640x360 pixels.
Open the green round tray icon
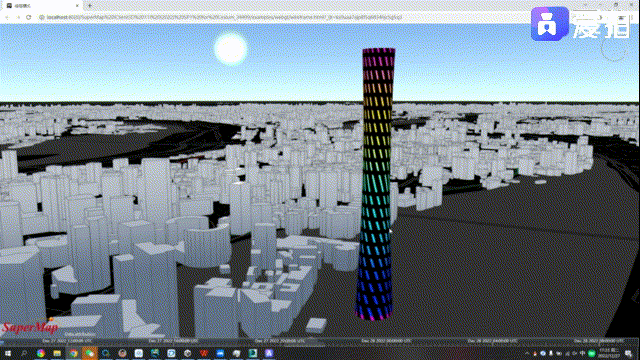(591, 353)
